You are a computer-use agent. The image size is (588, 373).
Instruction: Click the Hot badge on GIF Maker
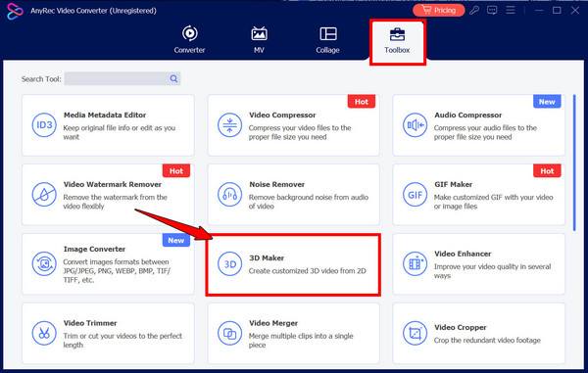pos(547,171)
